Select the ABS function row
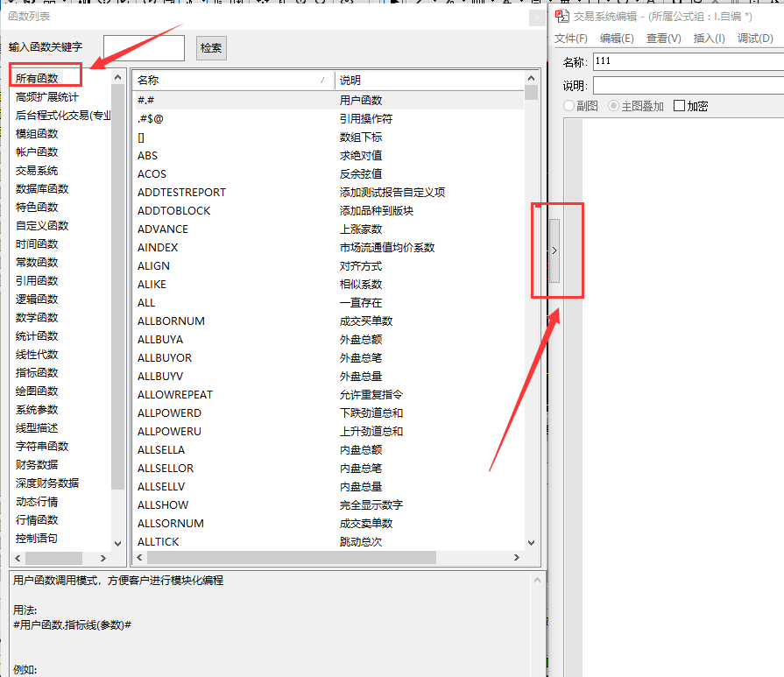 [328, 156]
